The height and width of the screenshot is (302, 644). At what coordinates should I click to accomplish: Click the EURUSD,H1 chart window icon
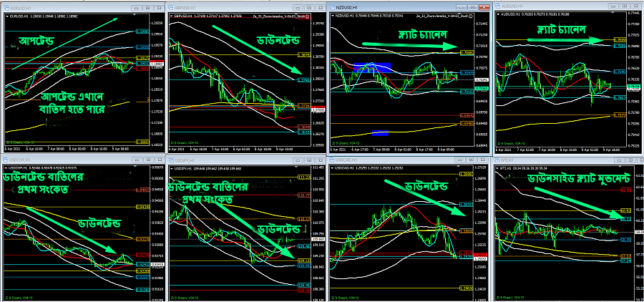[6, 8]
